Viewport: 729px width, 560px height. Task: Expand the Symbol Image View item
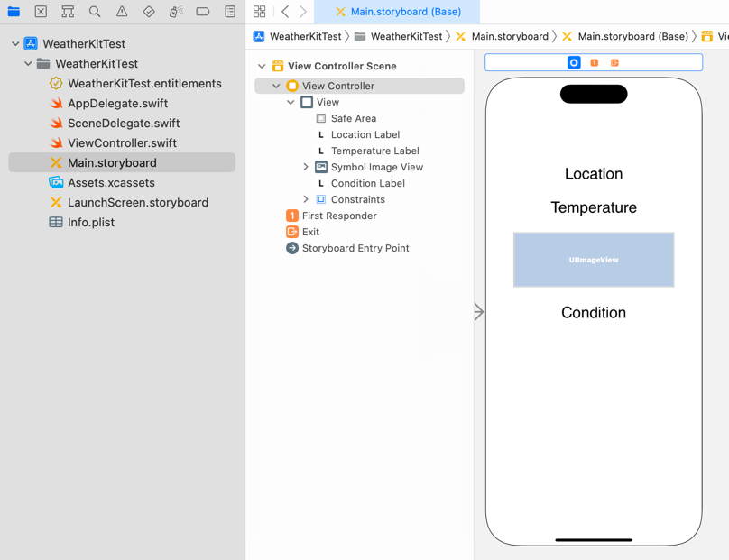306,167
